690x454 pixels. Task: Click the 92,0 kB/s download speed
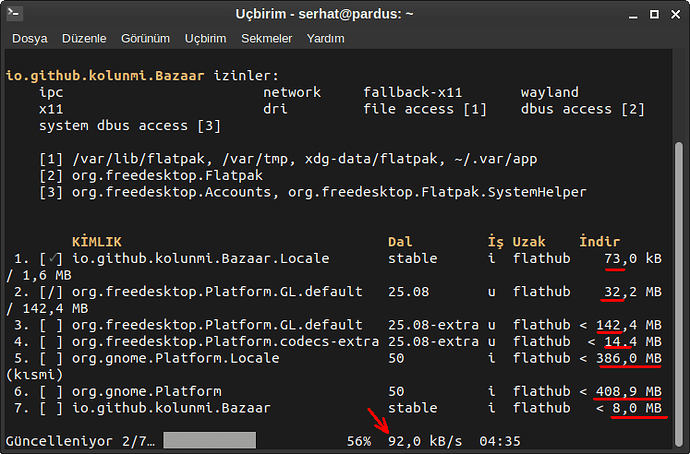(x=425, y=441)
